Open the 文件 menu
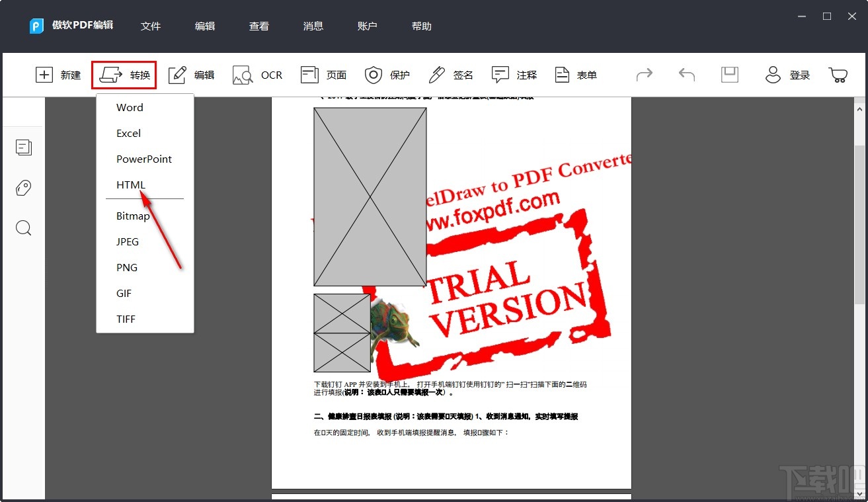 click(x=151, y=26)
